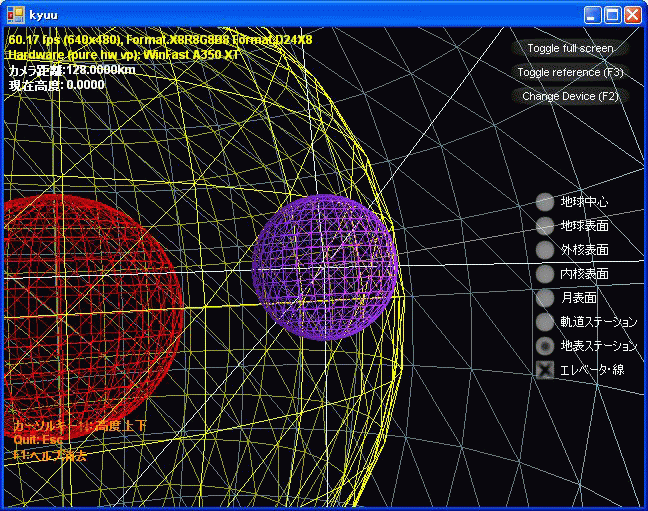Minimize the kyuu window
648x511 pixels.
(593, 14)
